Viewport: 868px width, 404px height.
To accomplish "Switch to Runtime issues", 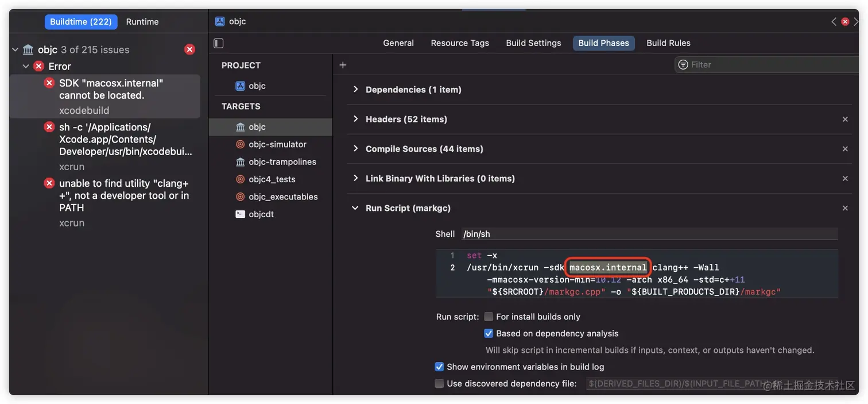I will click(x=142, y=22).
